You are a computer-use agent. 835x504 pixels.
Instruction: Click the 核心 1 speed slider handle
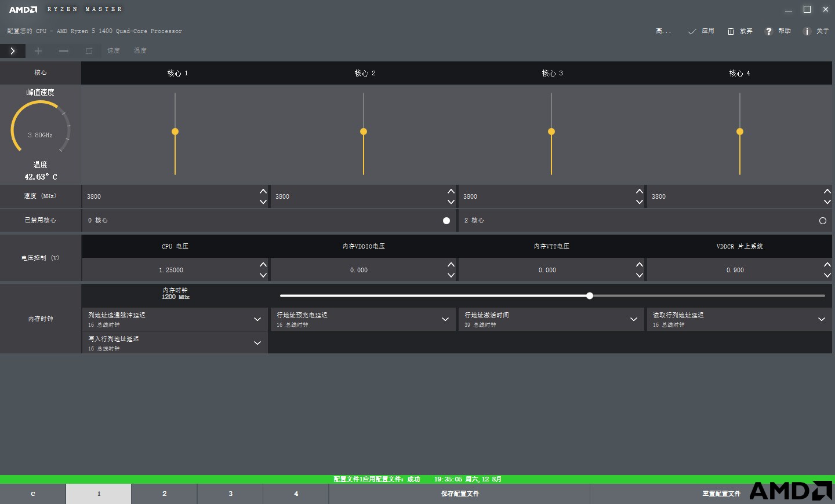tap(175, 132)
